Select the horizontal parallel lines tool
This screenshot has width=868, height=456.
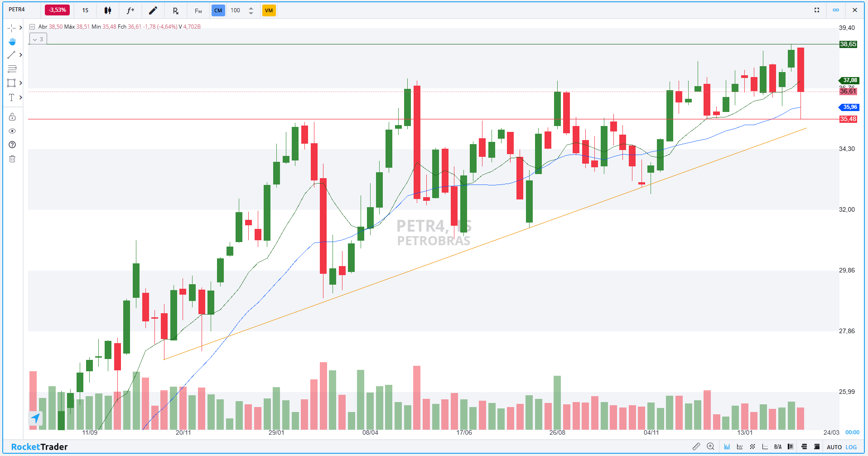[x=12, y=69]
